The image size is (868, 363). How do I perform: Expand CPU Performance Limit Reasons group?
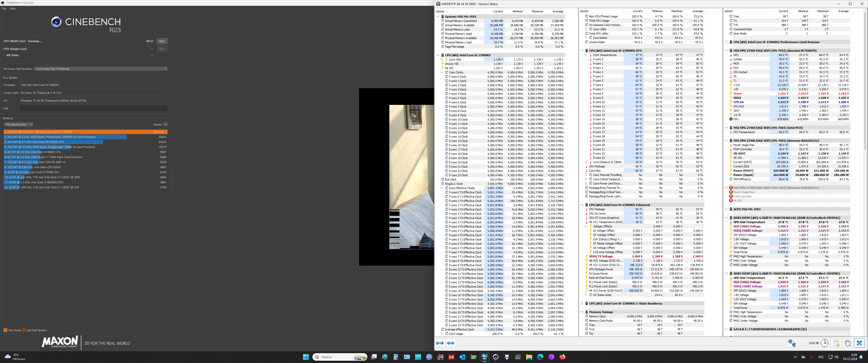click(726, 42)
